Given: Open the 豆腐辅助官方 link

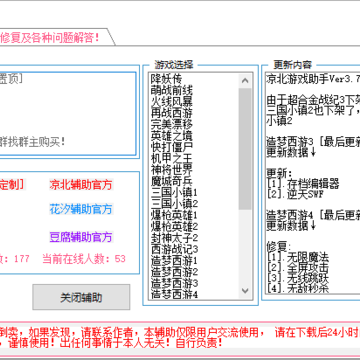Looking at the screenshot, I should pos(81,237).
